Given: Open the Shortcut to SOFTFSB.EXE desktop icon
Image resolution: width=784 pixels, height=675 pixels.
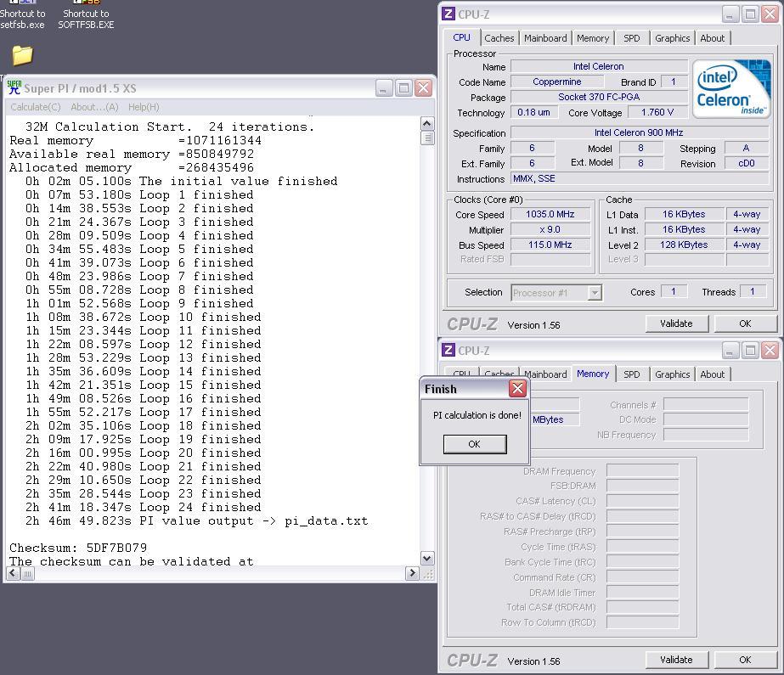Looking at the screenshot, I should [x=86, y=16].
